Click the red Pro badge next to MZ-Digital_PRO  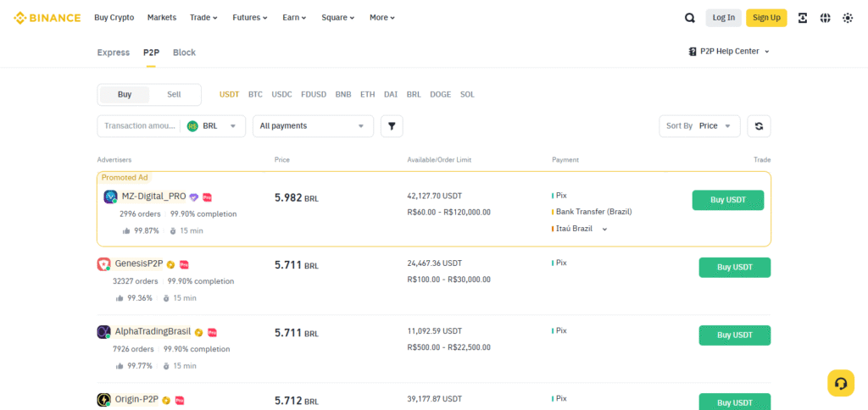(x=207, y=197)
